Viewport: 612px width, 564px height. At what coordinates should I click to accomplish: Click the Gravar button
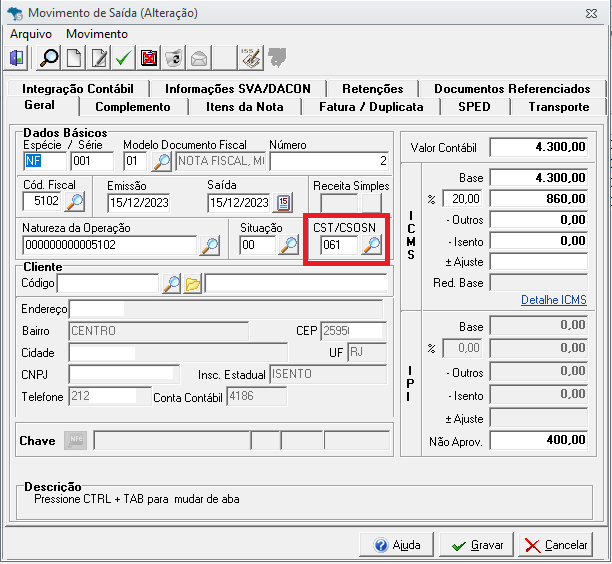(477, 544)
